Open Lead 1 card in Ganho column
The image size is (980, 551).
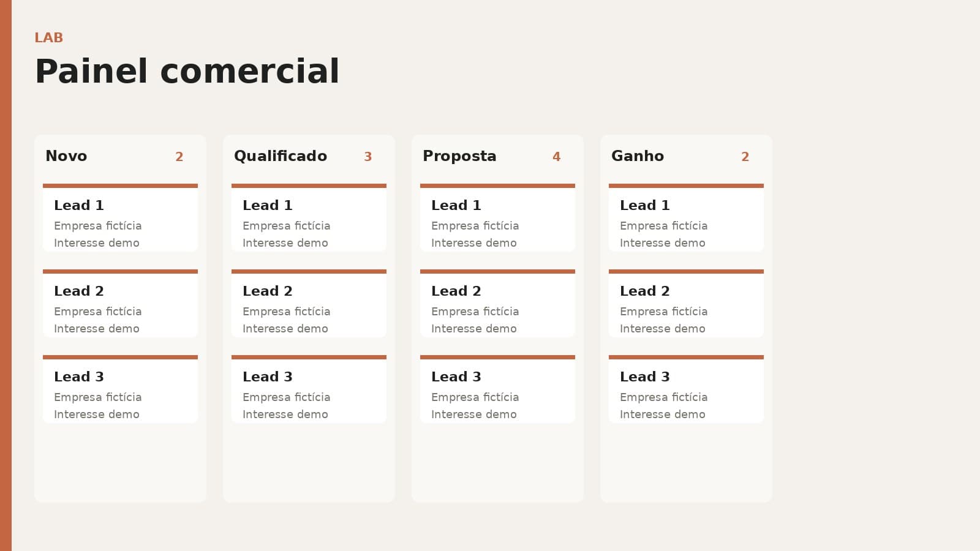click(686, 217)
